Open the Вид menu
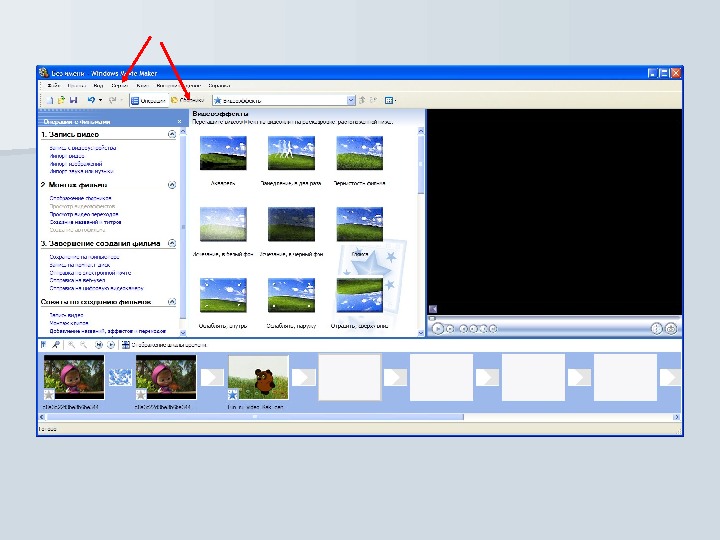 [x=98, y=85]
